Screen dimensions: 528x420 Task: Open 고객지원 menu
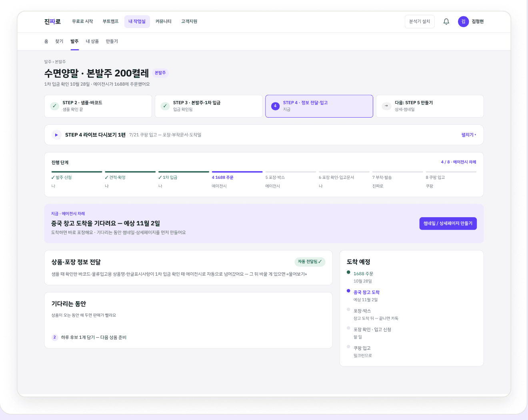click(x=189, y=22)
